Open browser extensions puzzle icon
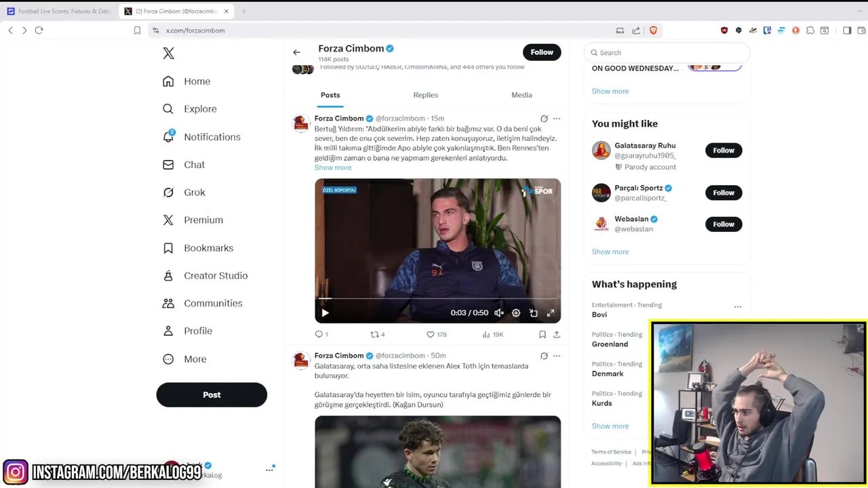Screen dimensions: 868x488 810,30
